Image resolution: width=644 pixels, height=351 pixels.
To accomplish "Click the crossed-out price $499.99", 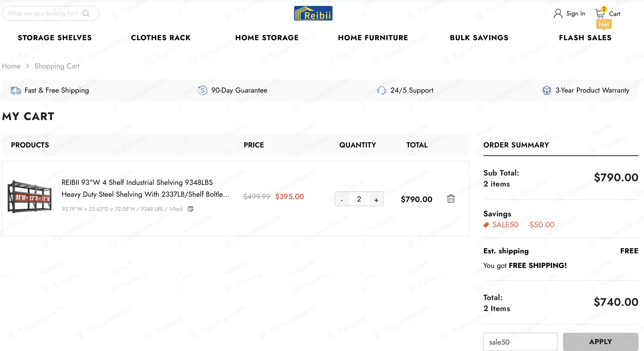I will pyautogui.click(x=257, y=196).
